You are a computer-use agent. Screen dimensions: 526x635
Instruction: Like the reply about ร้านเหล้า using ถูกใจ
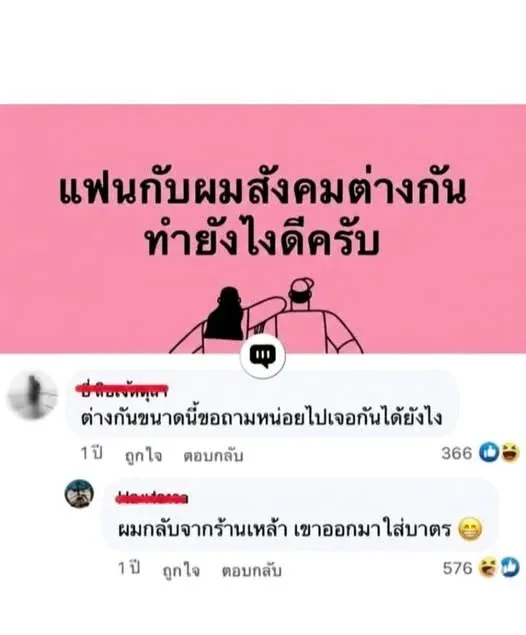point(181,571)
